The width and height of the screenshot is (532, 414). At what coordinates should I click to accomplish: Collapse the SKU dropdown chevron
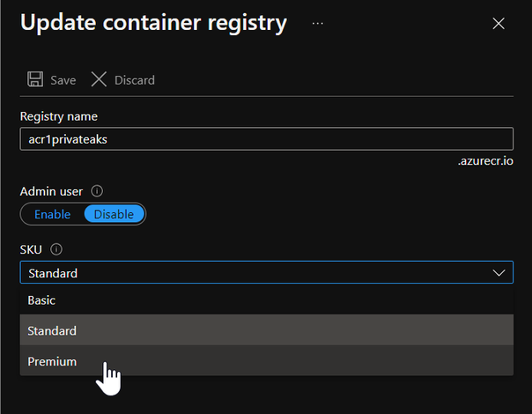[499, 273]
